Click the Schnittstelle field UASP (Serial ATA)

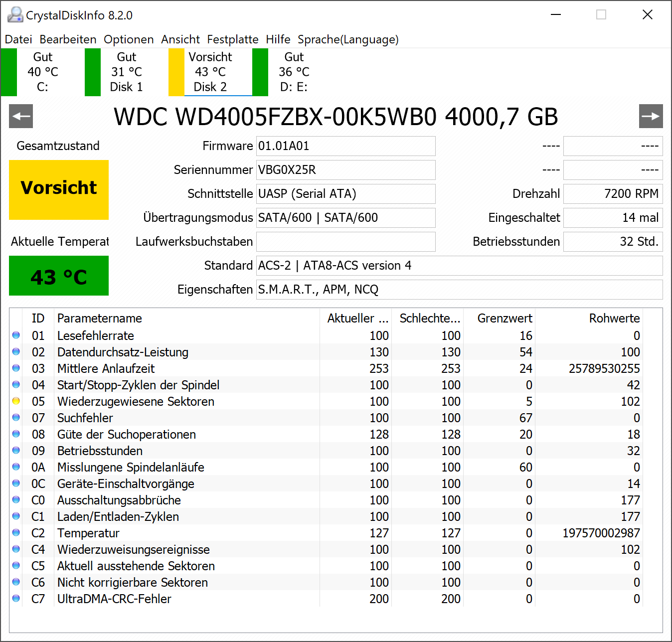[x=346, y=194]
